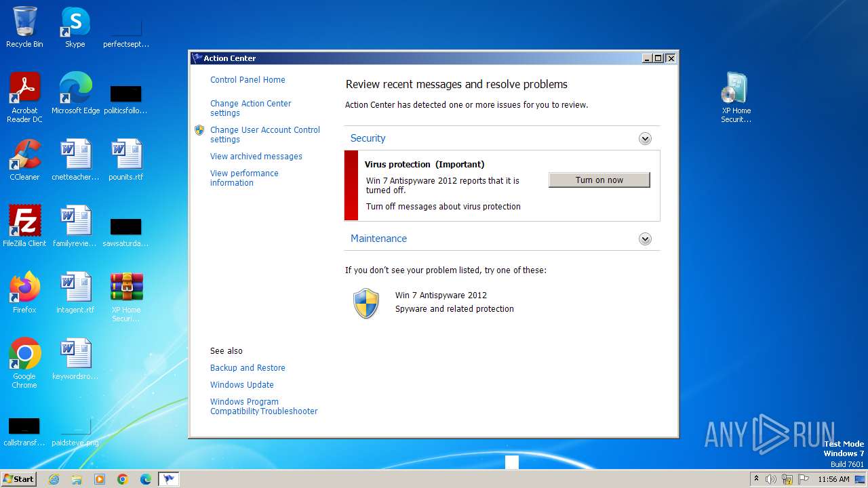The image size is (868, 488).
Task: Open CCleaner desktop shortcut
Action: coord(24,160)
